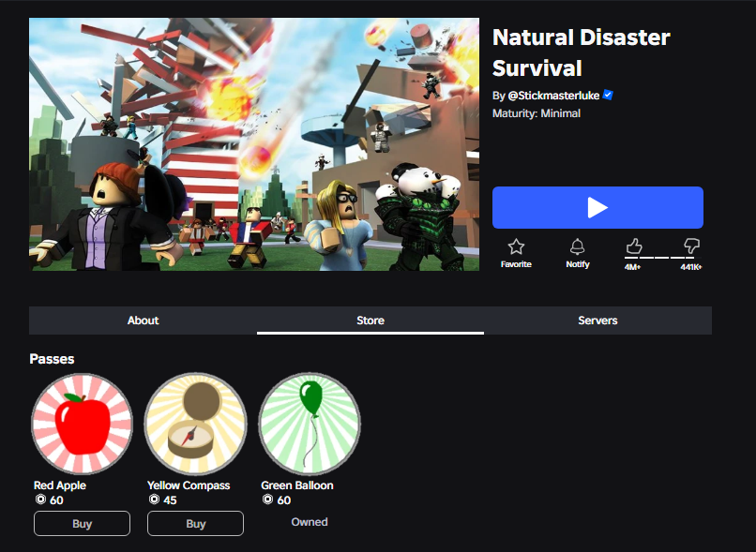Image resolution: width=756 pixels, height=552 pixels.
Task: Click the 'Owned' label under Green Balloon
Action: (x=310, y=522)
